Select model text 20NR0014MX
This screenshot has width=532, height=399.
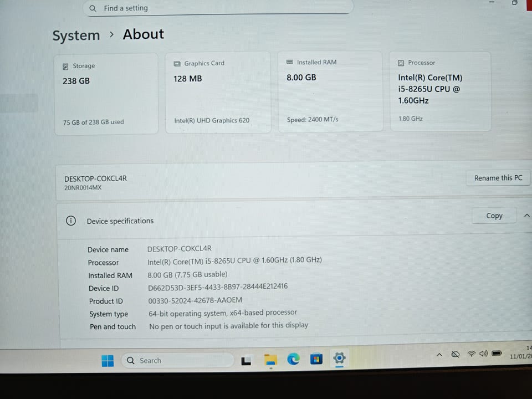click(83, 188)
